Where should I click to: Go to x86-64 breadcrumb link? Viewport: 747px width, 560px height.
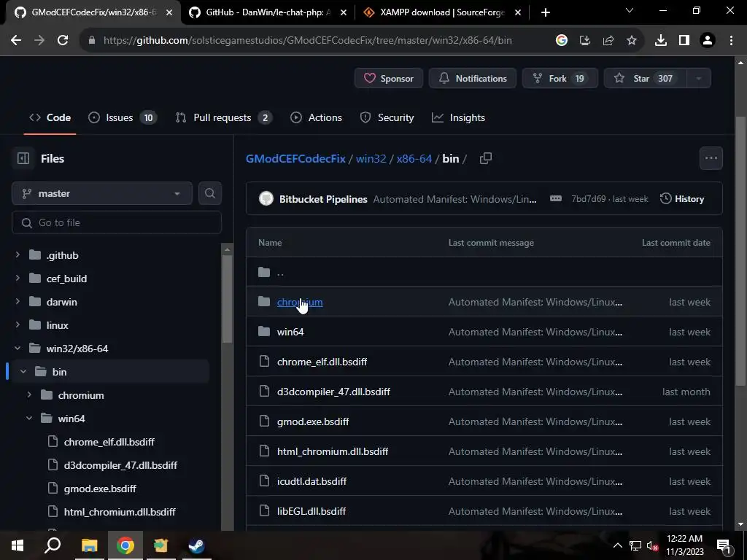(414, 158)
